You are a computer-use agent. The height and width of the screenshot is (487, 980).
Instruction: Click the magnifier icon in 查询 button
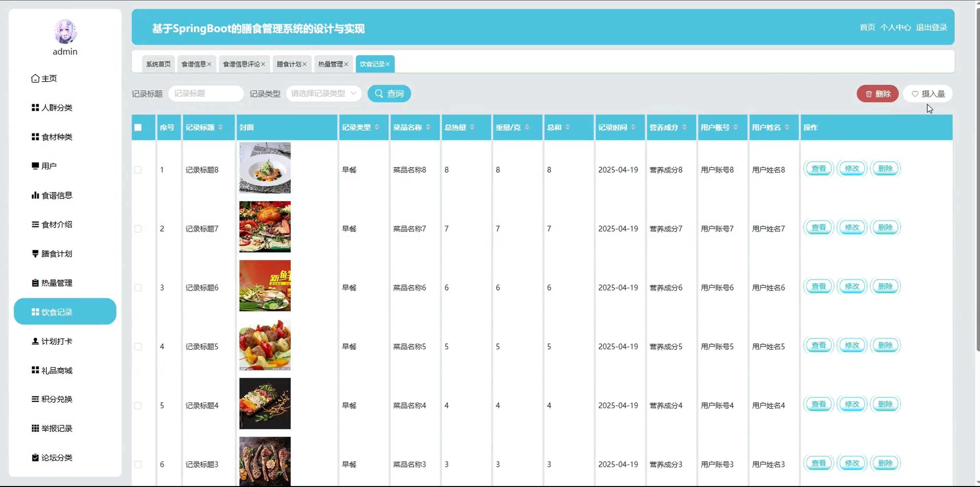point(379,93)
